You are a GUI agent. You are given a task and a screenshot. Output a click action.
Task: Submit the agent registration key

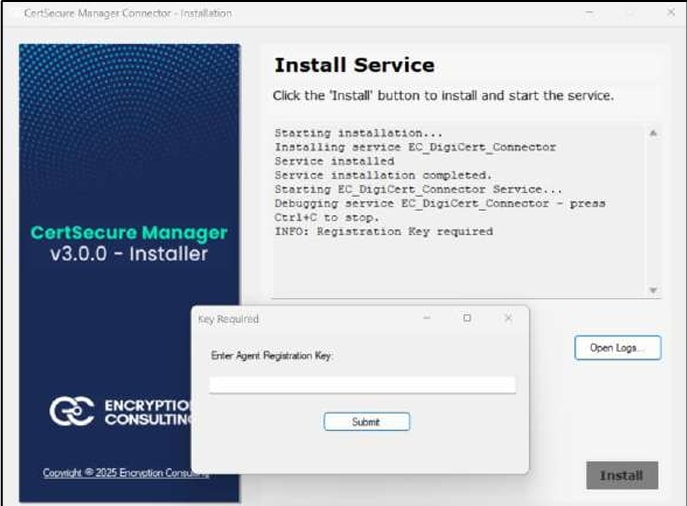pyautogui.click(x=367, y=422)
